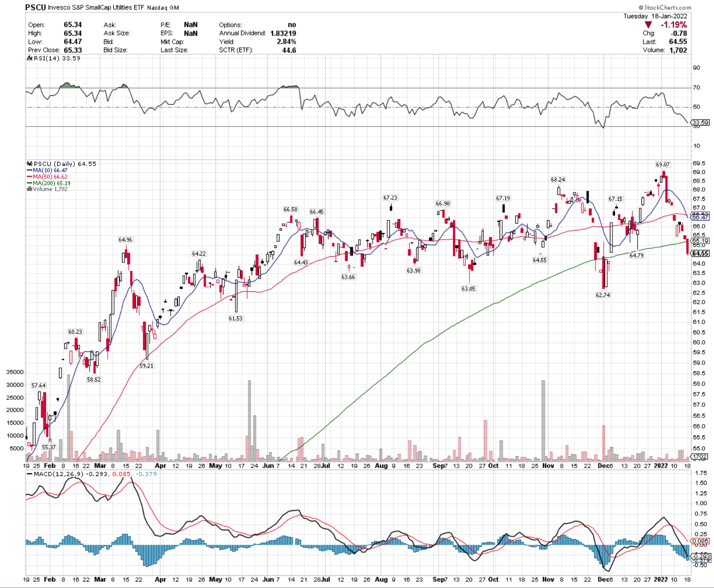The height and width of the screenshot is (588, 714).
Task: Click the 69.07 high price annotation
Action: [663, 164]
